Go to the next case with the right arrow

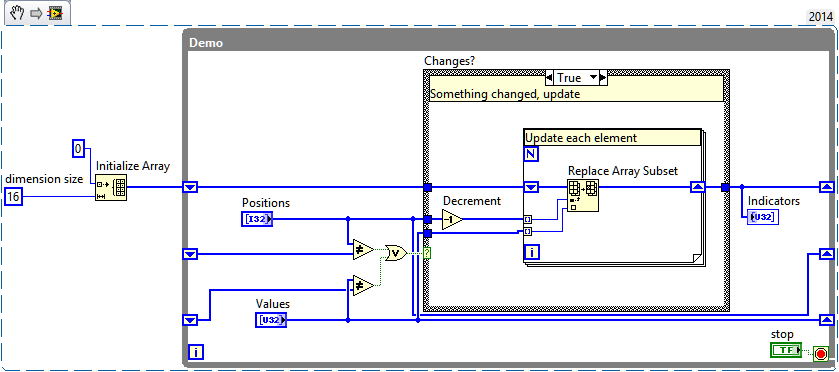pyautogui.click(x=604, y=78)
